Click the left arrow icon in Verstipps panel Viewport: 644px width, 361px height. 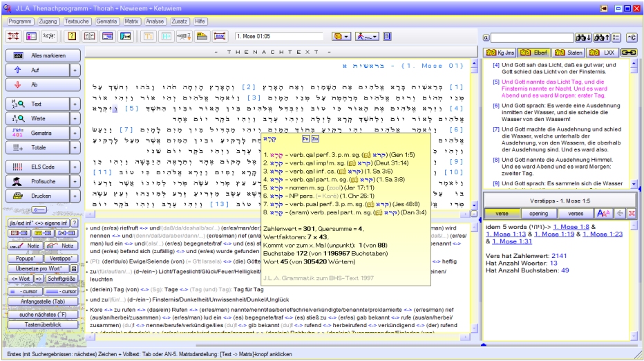620,214
